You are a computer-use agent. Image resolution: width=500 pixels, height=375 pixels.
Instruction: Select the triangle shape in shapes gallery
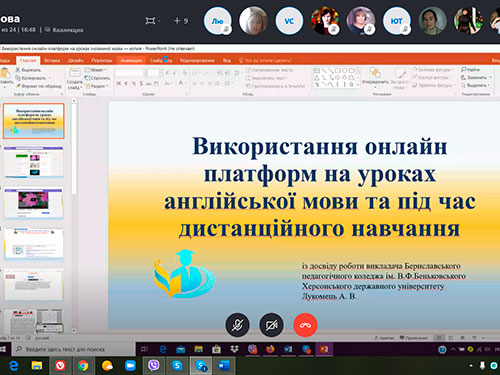(317, 77)
